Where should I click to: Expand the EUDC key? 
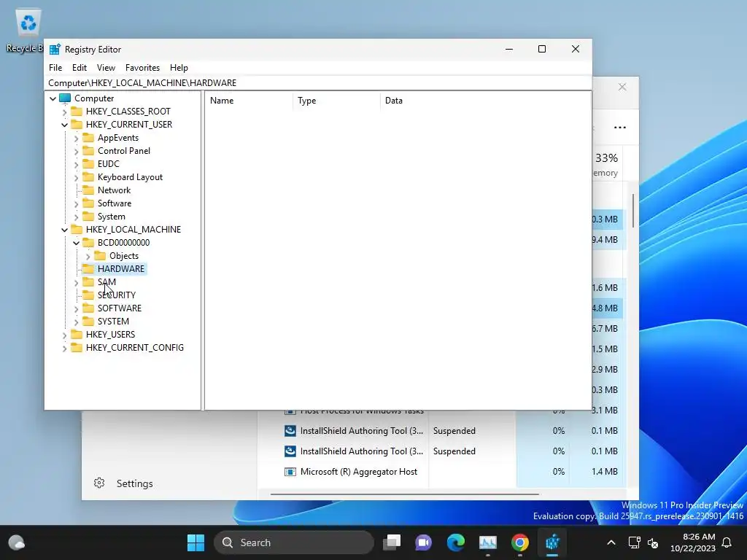[76, 164]
